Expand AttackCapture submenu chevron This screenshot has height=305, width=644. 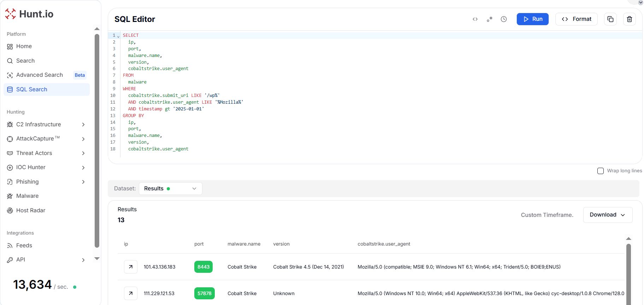[83, 139]
